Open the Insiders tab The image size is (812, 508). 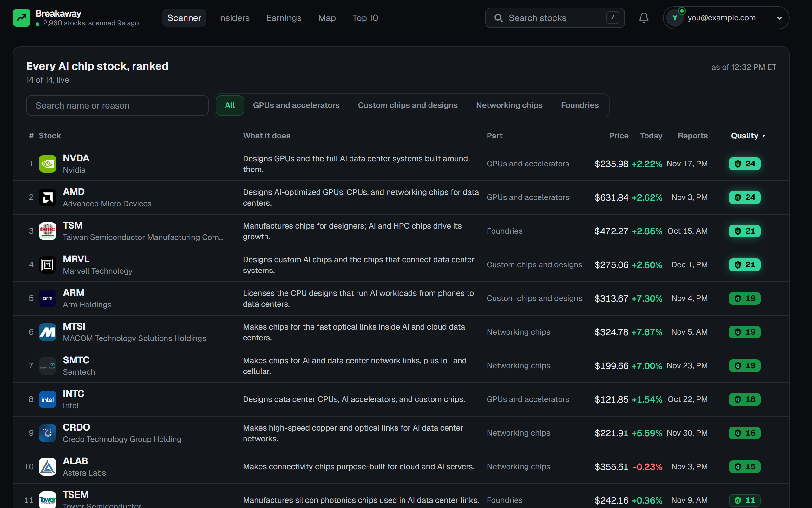coord(233,18)
